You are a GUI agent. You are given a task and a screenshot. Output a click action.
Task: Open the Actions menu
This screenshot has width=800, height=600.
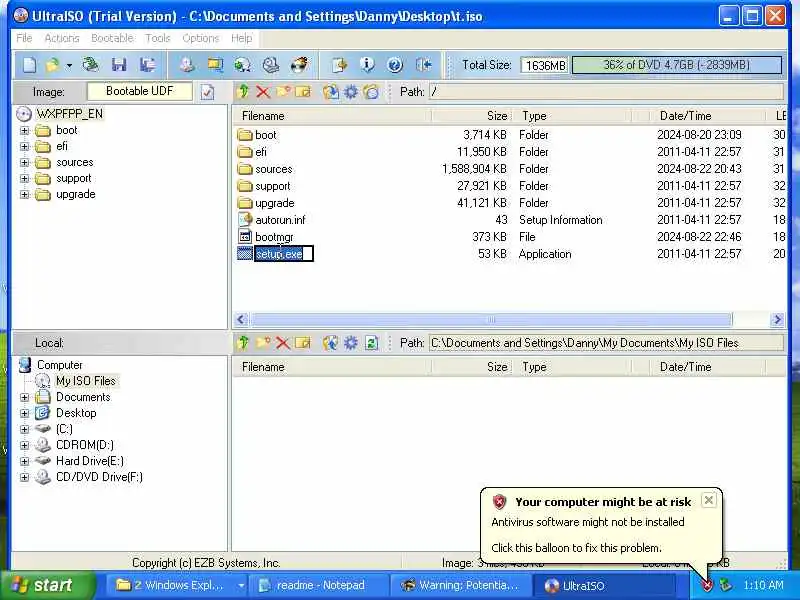62,38
